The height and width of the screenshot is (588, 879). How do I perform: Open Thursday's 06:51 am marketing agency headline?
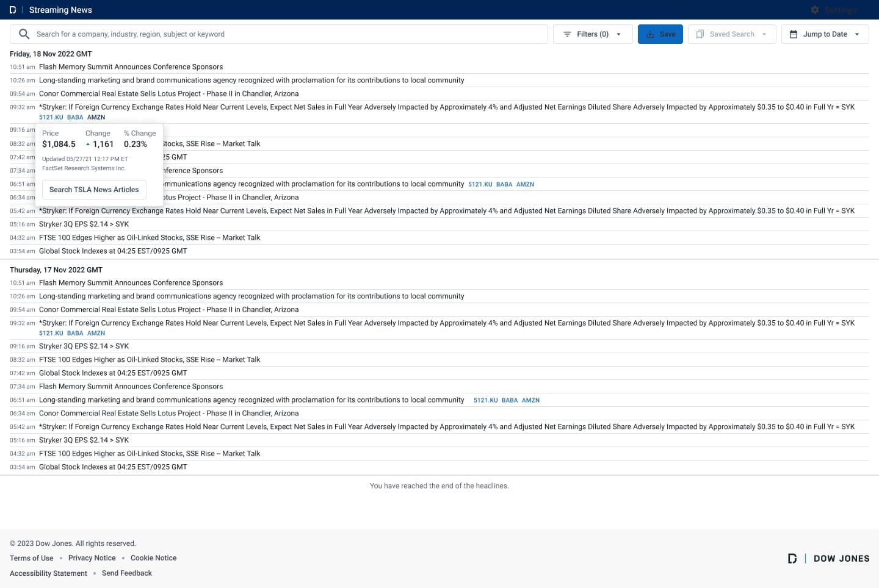point(251,400)
